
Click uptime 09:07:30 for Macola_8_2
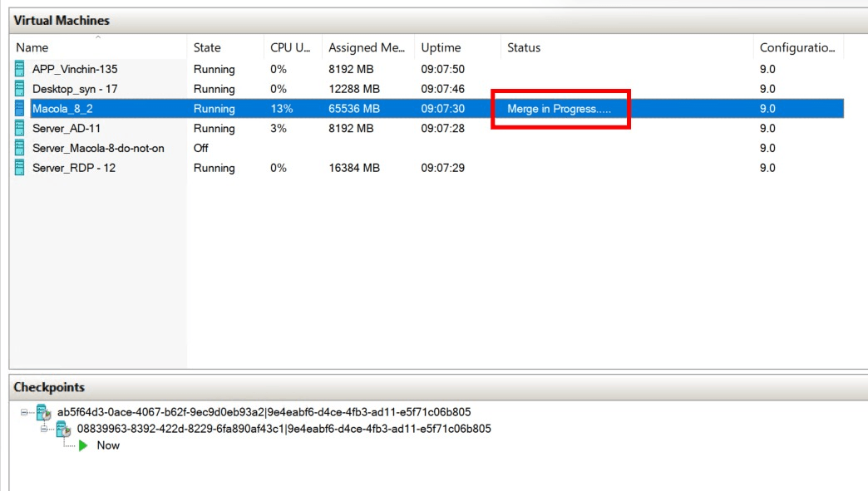[x=443, y=108]
